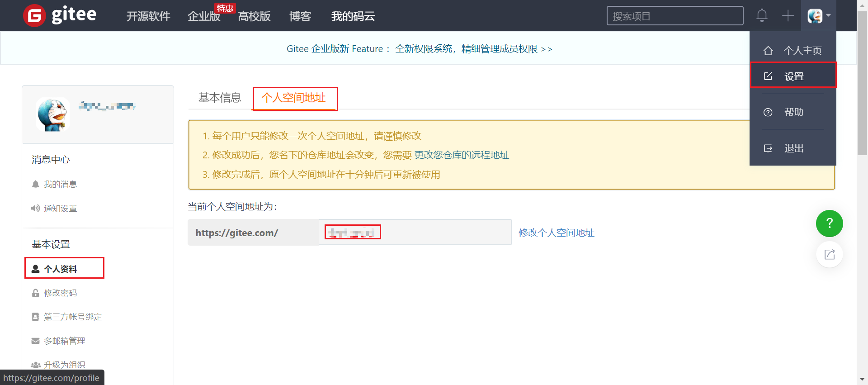Click the page scrollbar thumb
This screenshot has height=385, width=868.
click(x=862, y=84)
